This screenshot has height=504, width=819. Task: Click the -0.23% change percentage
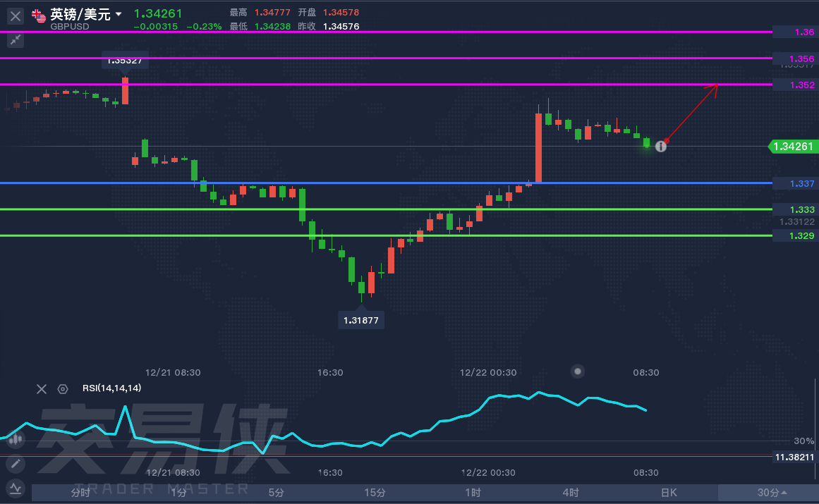[205, 27]
